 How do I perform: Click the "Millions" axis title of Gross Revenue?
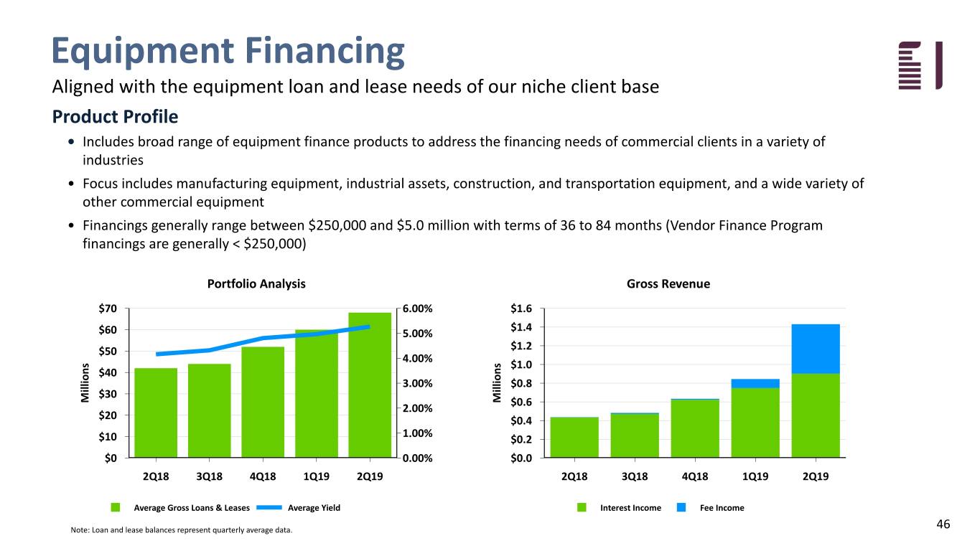(497, 383)
